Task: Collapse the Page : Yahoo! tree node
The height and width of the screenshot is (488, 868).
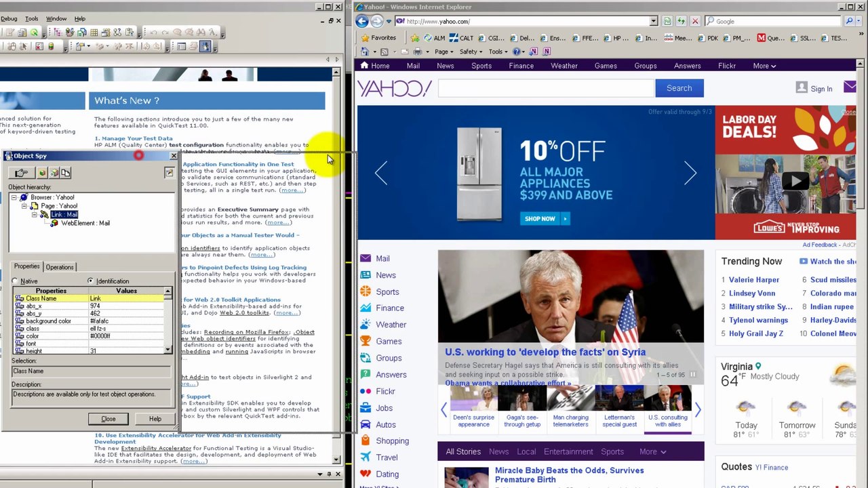Action: pyautogui.click(x=24, y=206)
